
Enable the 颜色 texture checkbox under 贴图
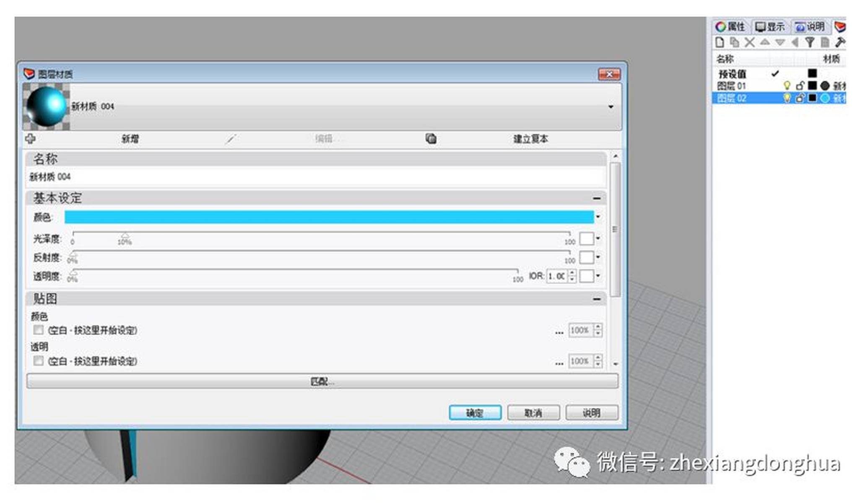pos(38,330)
